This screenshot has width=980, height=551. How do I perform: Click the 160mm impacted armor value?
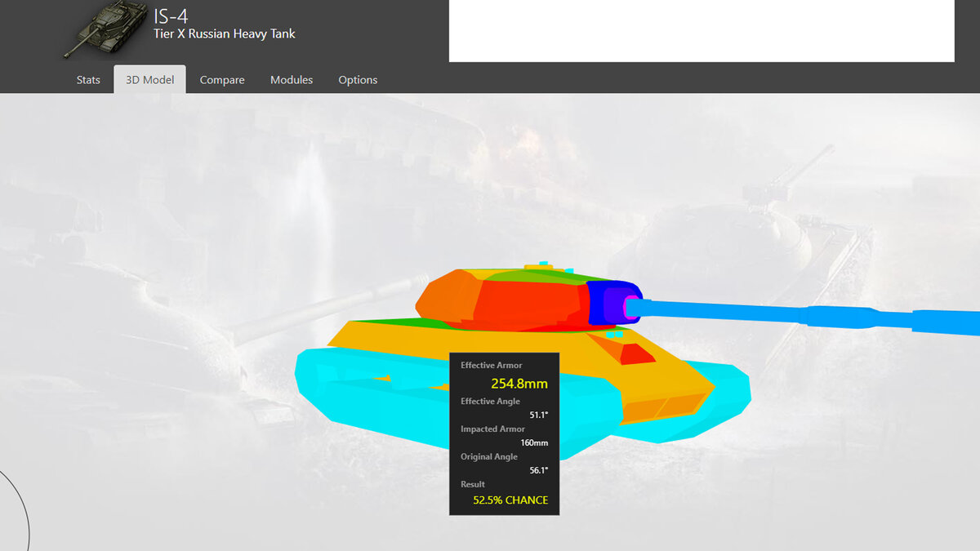pos(534,442)
